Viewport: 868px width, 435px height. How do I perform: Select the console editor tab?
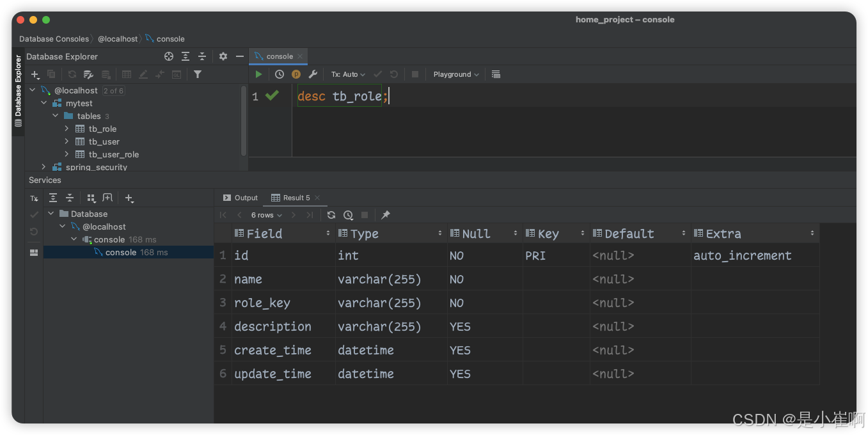280,56
